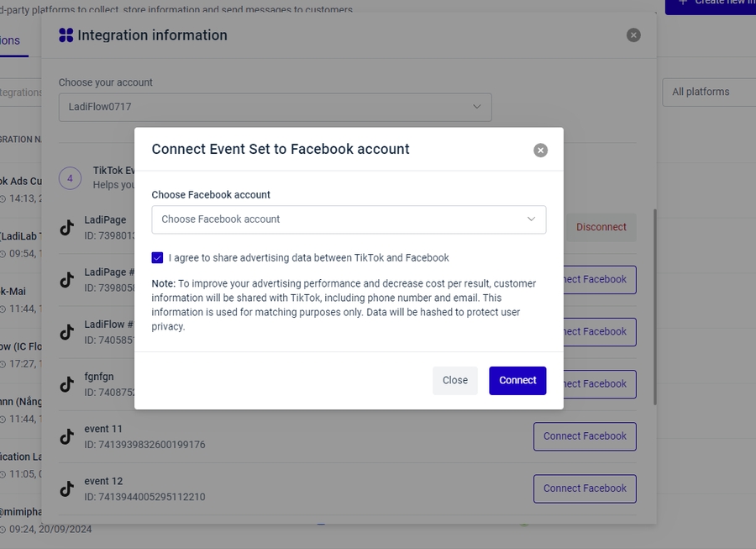The image size is (756, 549).
Task: Click TikTok icon next to LadiPage row
Action: pyautogui.click(x=67, y=227)
